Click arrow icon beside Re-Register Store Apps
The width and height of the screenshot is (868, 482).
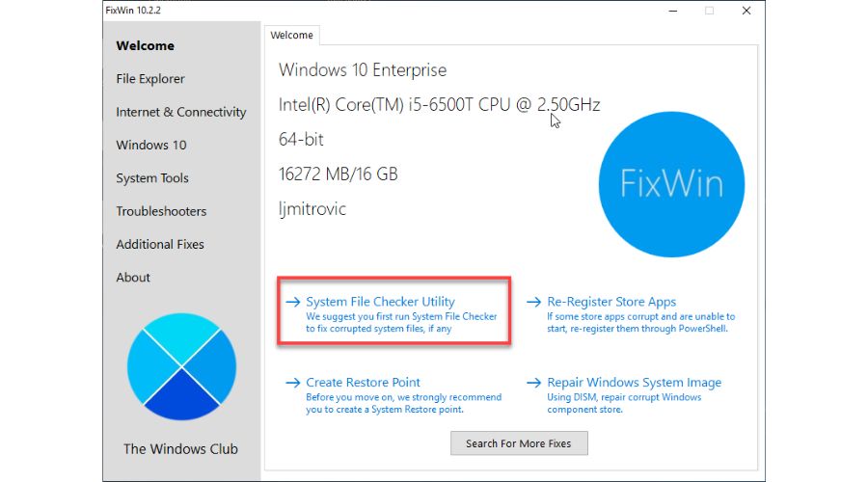pos(533,302)
